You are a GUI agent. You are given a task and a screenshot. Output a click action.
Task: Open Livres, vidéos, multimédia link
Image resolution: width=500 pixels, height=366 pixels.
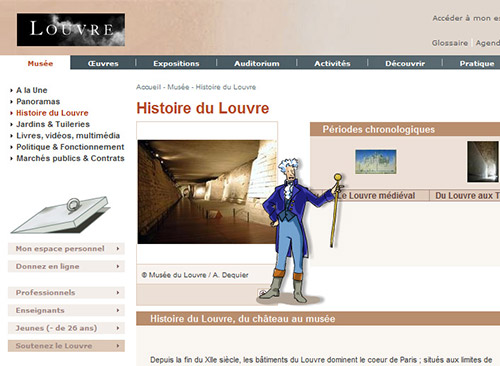68,135
